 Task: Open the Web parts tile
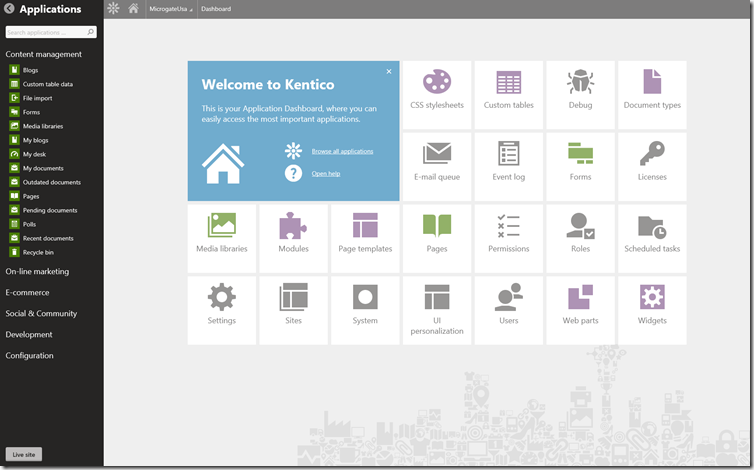click(x=580, y=310)
